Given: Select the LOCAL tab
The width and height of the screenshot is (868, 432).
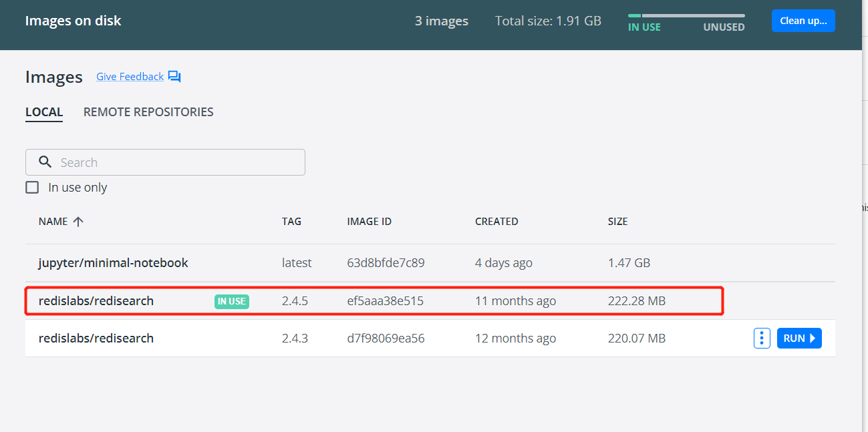Looking at the screenshot, I should tap(44, 112).
